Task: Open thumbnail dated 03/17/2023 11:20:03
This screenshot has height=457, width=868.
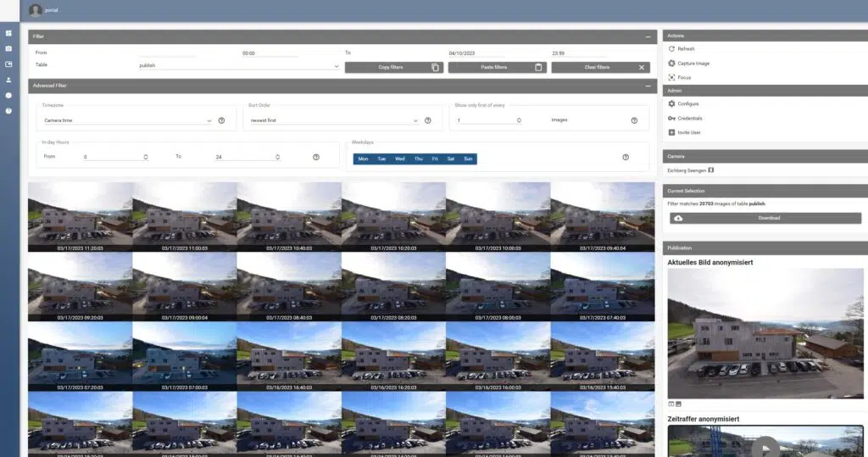Action: [80, 215]
